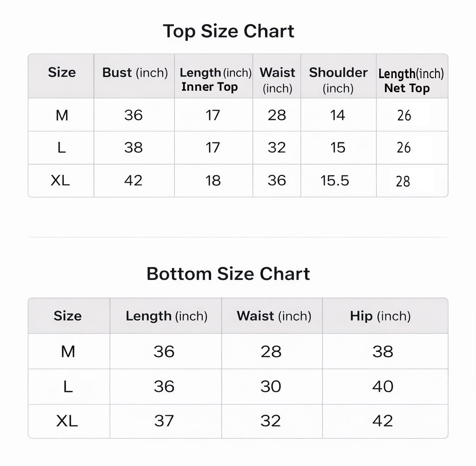
Task: Select the XL row label in bottom chart
Action: coord(67,421)
